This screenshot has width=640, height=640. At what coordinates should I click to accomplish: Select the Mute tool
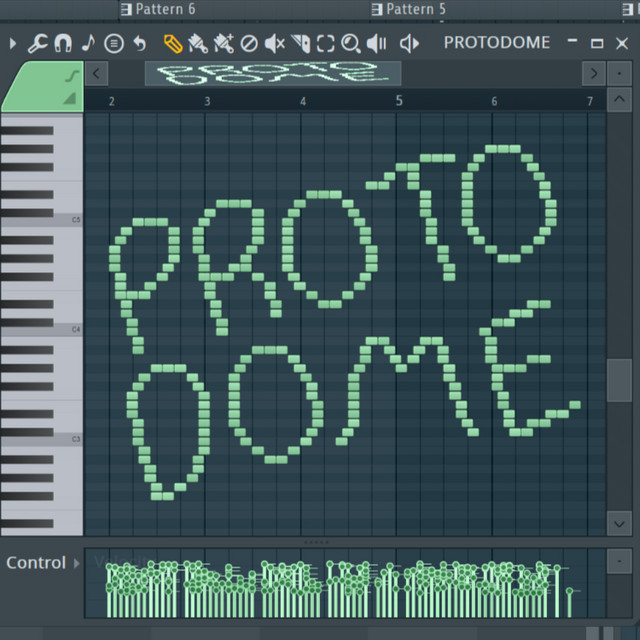click(x=274, y=43)
